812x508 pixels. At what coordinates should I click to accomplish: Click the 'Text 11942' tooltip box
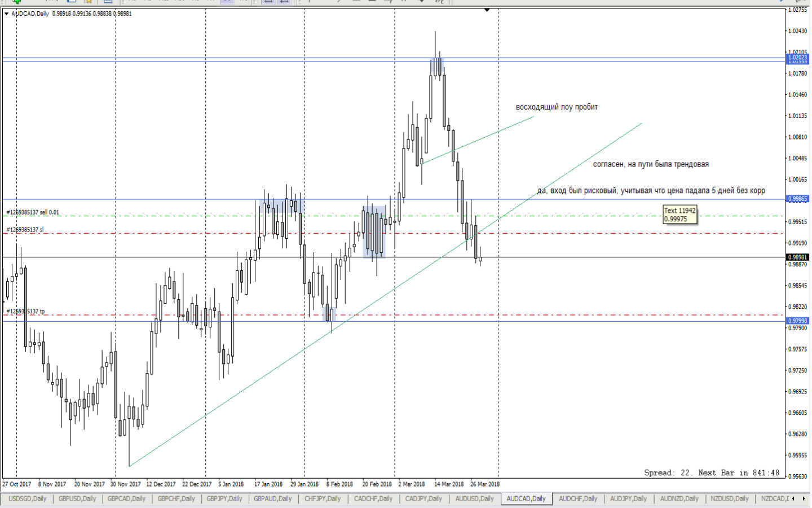click(x=680, y=215)
